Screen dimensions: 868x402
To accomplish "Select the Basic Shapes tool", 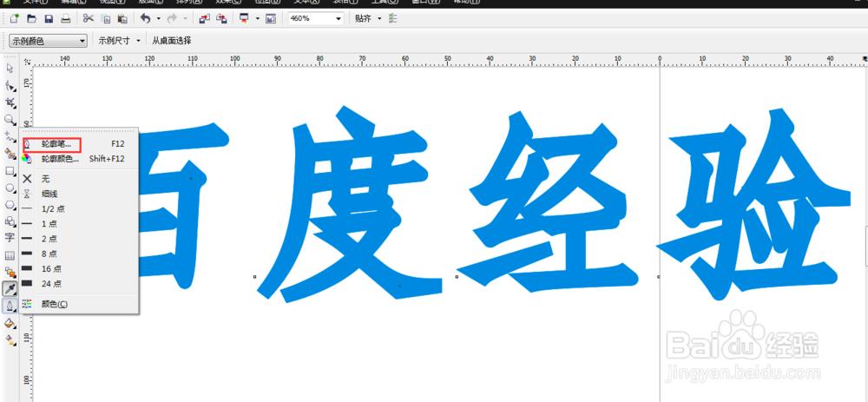I will pyautogui.click(x=10, y=221).
